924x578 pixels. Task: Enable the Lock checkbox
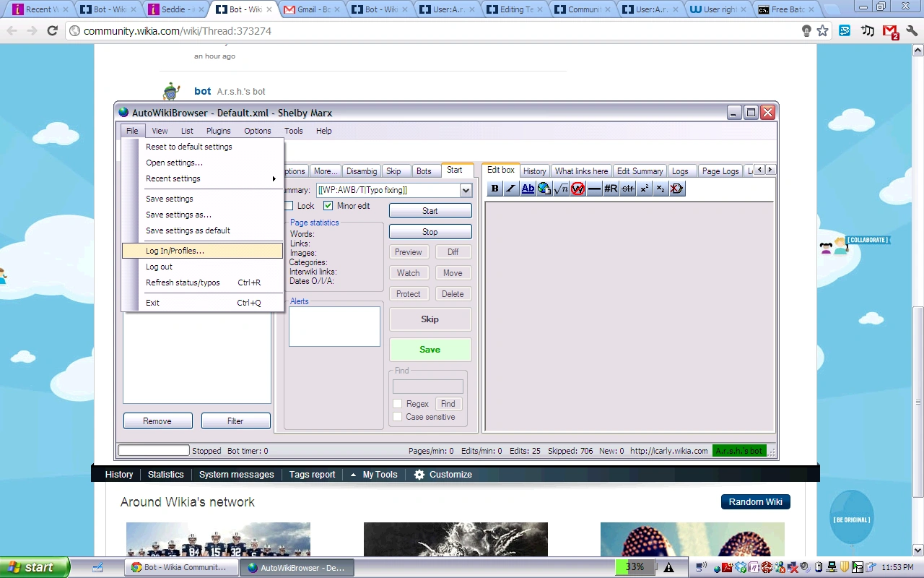[289, 206]
